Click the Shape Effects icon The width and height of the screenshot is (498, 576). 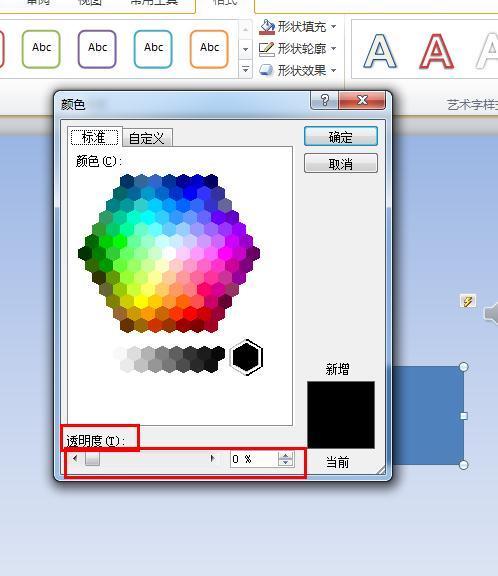click(x=267, y=70)
